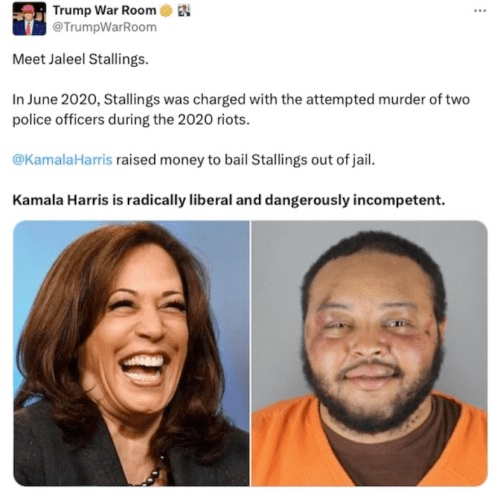
Task: Click the 'Meet Jaleel Stallings.' line
Action: (x=80, y=59)
